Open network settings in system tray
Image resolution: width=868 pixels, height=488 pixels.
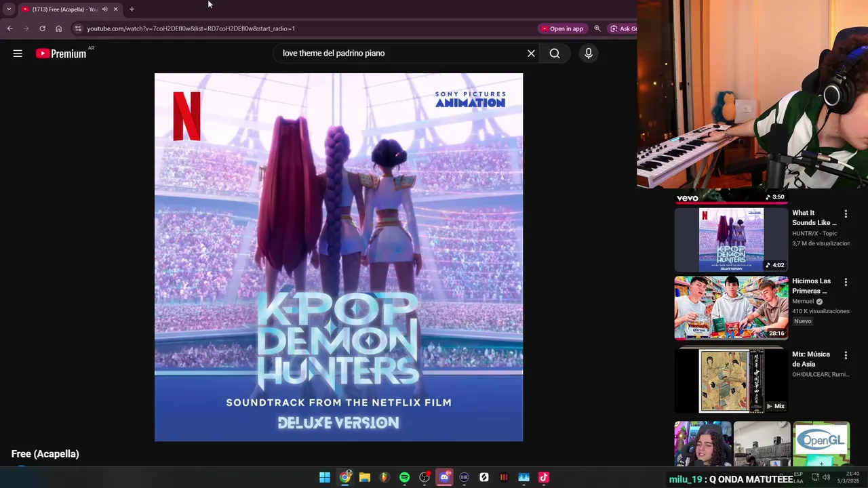pos(814,477)
